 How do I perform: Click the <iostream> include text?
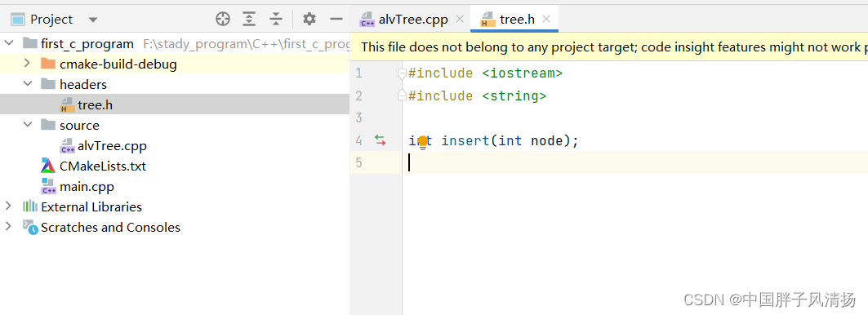tap(522, 73)
